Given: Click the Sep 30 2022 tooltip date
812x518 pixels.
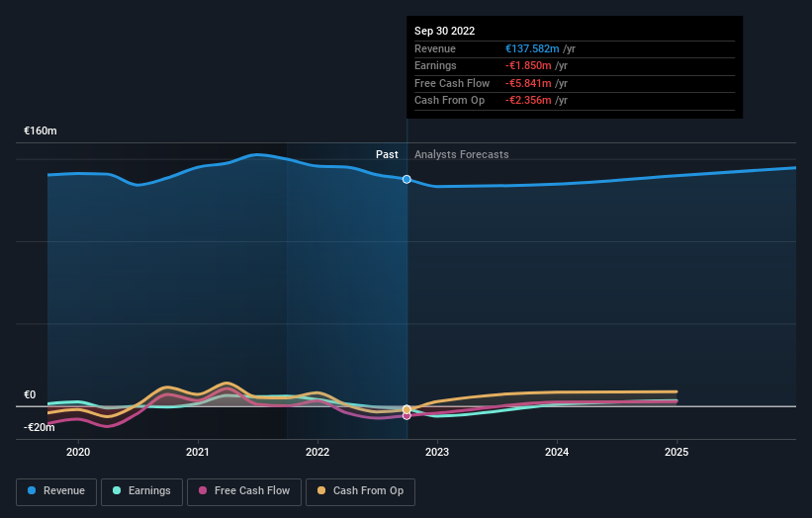Looking at the screenshot, I should pos(444,31).
